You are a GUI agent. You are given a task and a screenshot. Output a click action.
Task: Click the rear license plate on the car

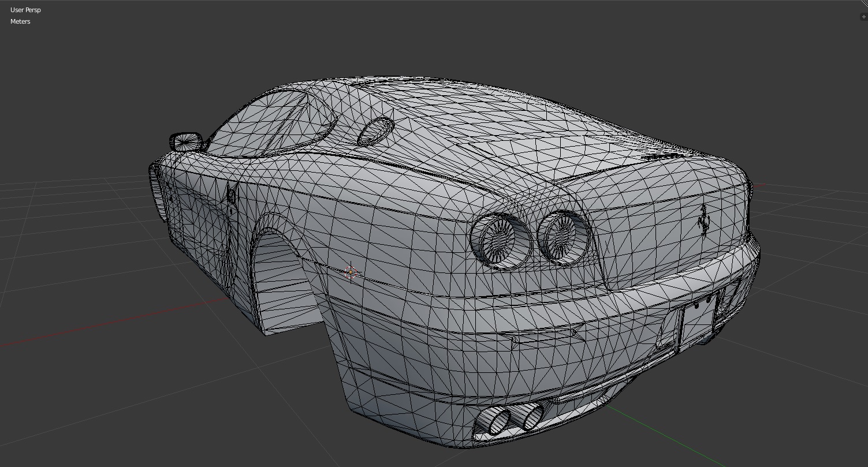(x=699, y=317)
